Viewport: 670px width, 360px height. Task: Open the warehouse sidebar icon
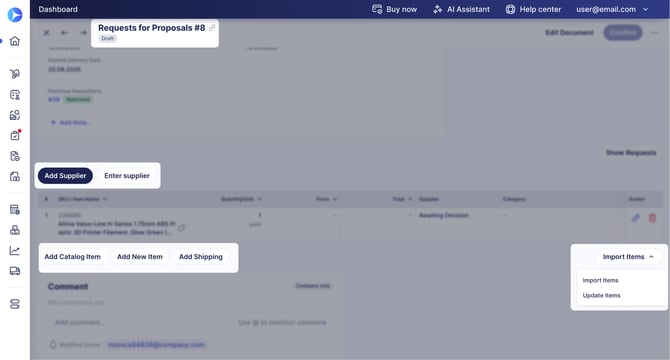pyautogui.click(x=15, y=176)
